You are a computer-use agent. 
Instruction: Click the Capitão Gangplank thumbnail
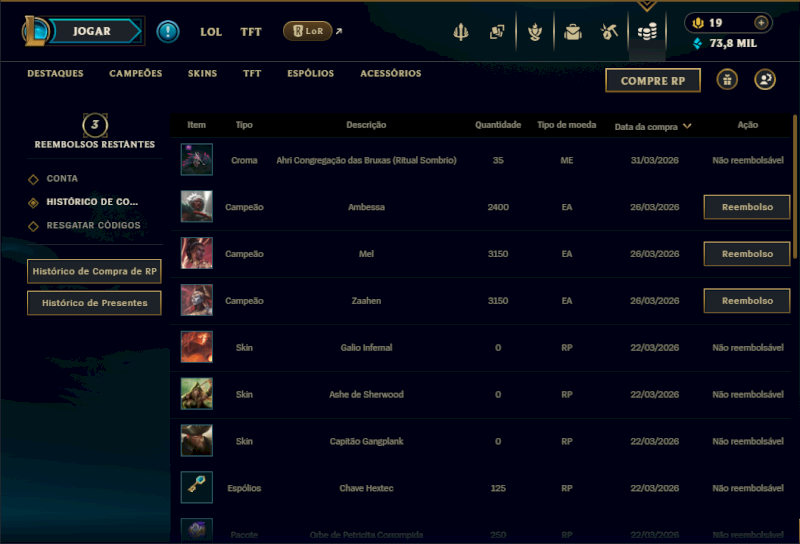pos(196,441)
